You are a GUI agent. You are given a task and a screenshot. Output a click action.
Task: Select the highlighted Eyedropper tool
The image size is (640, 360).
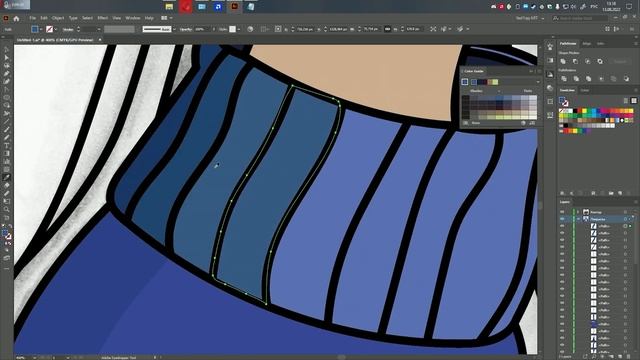(7, 178)
